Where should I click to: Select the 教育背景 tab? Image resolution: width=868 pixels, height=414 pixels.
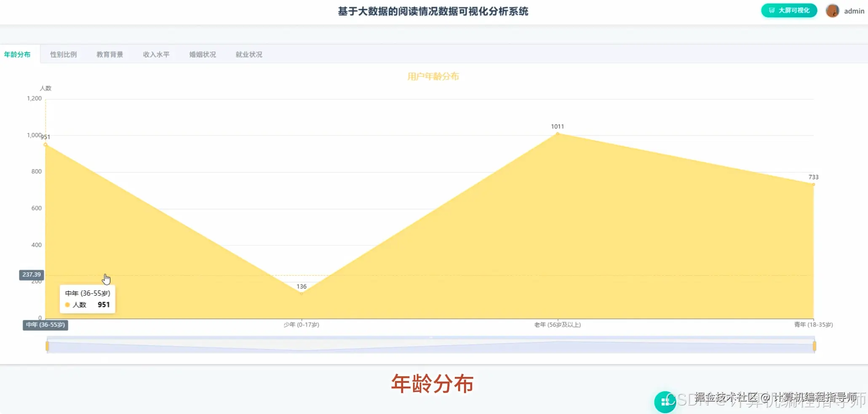(x=110, y=54)
